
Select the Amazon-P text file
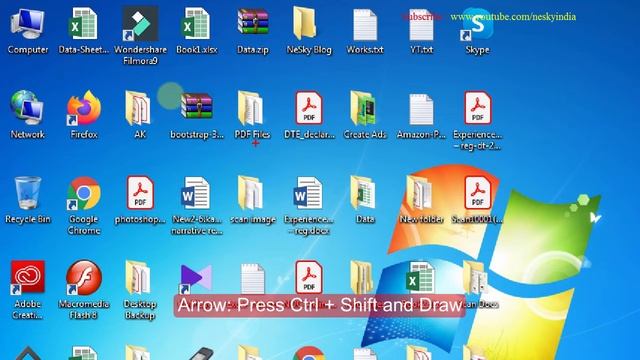point(421,109)
